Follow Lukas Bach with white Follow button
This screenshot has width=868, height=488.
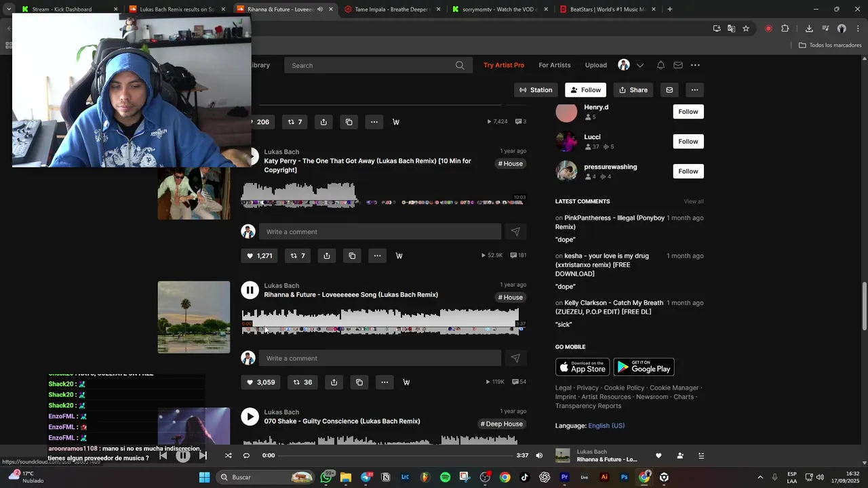click(586, 90)
